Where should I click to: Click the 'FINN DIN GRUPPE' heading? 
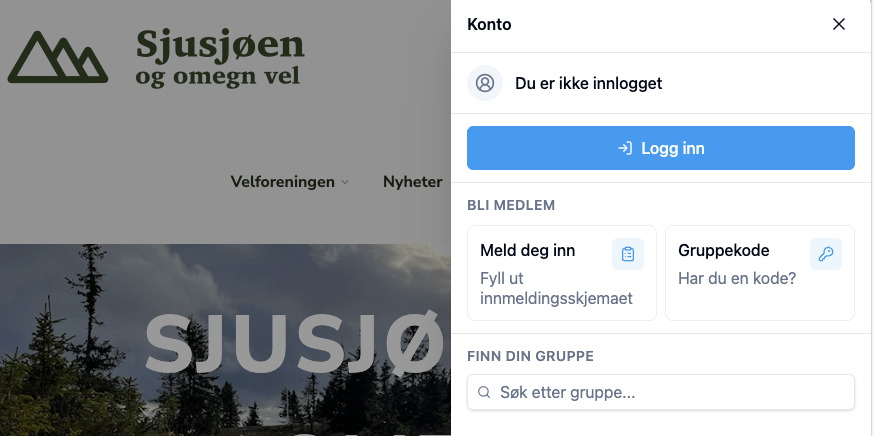point(530,356)
